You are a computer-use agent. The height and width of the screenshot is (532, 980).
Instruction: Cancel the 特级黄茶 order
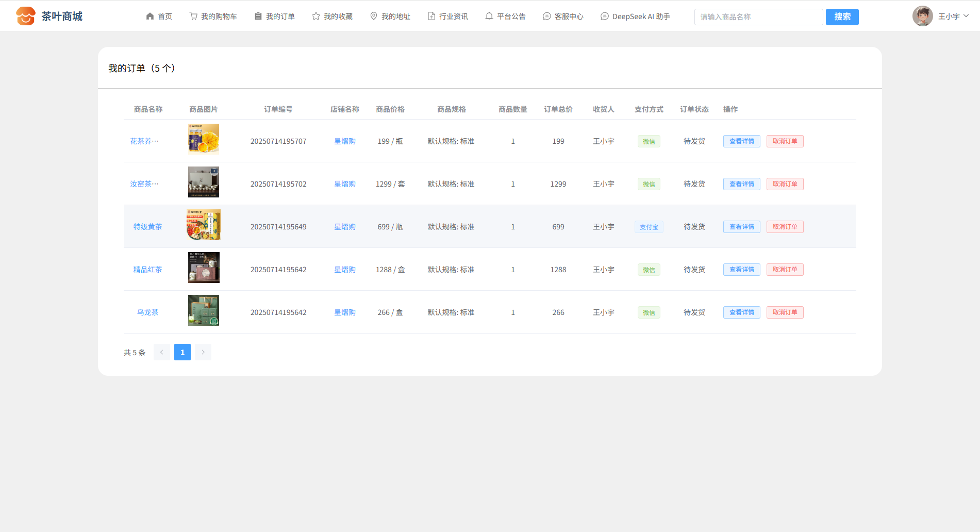[x=785, y=227]
